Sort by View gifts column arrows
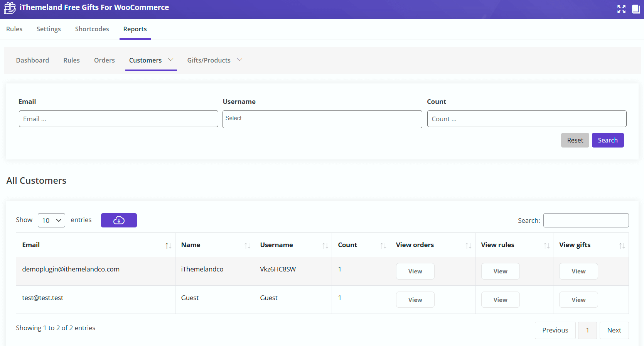Image resolution: width=644 pixels, height=346 pixels. pos(622,246)
